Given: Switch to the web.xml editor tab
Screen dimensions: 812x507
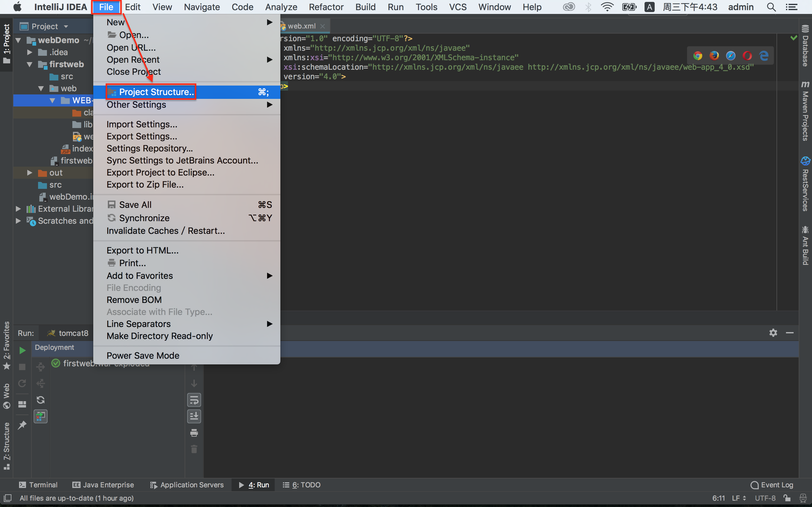Looking at the screenshot, I should click(x=301, y=26).
